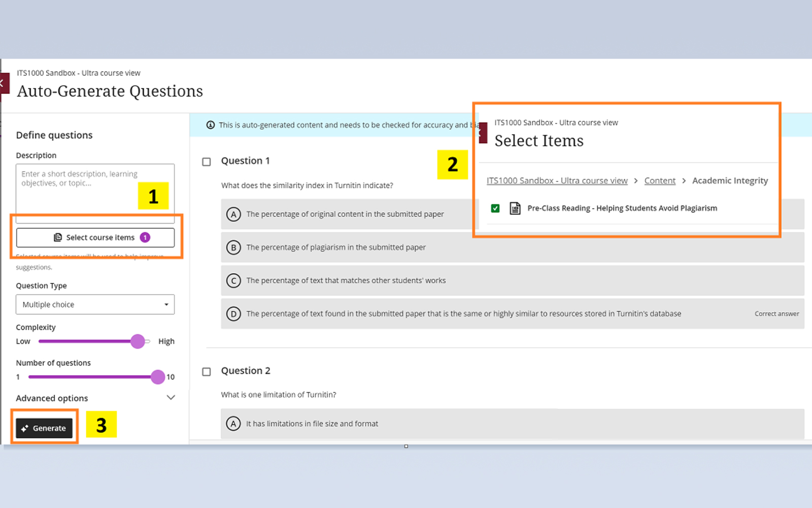Select answer option A circle for Question 1
The height and width of the screenshot is (508, 812).
(233, 214)
